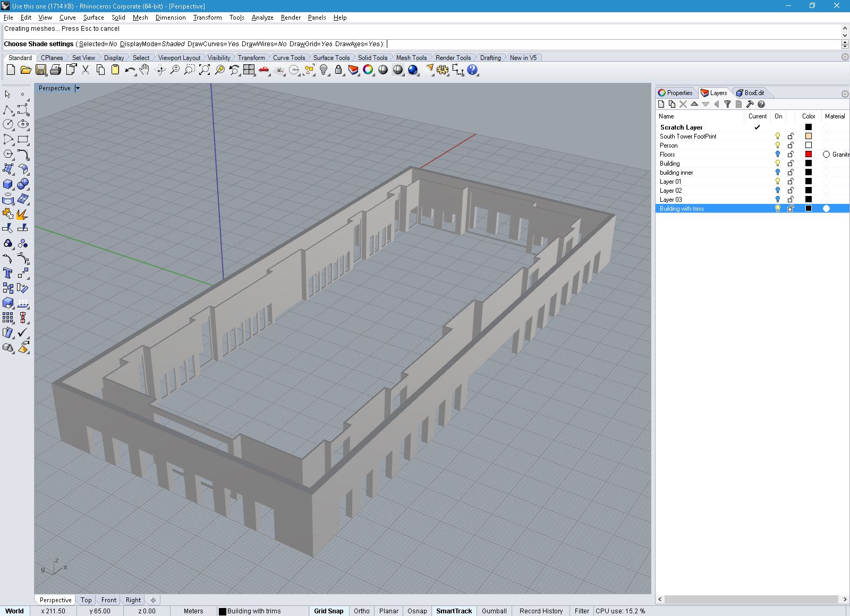
Task: Open the Analyze menu
Action: (262, 18)
